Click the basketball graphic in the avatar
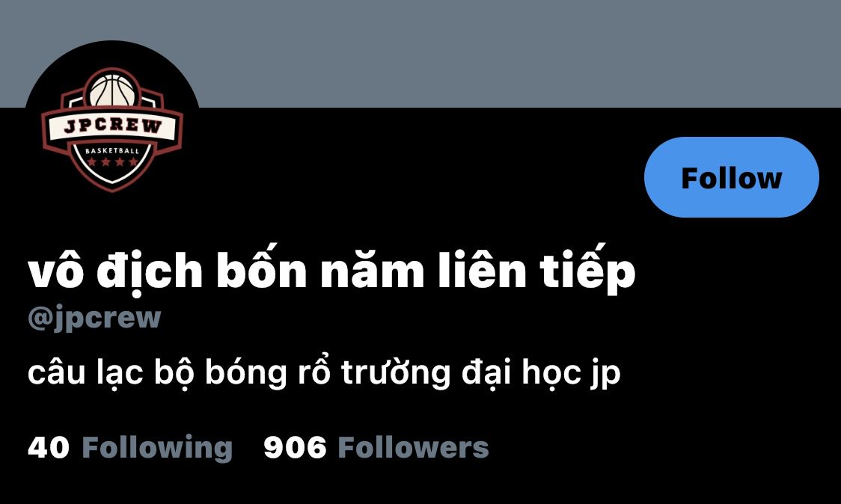This screenshot has width=841, height=504. [112, 90]
